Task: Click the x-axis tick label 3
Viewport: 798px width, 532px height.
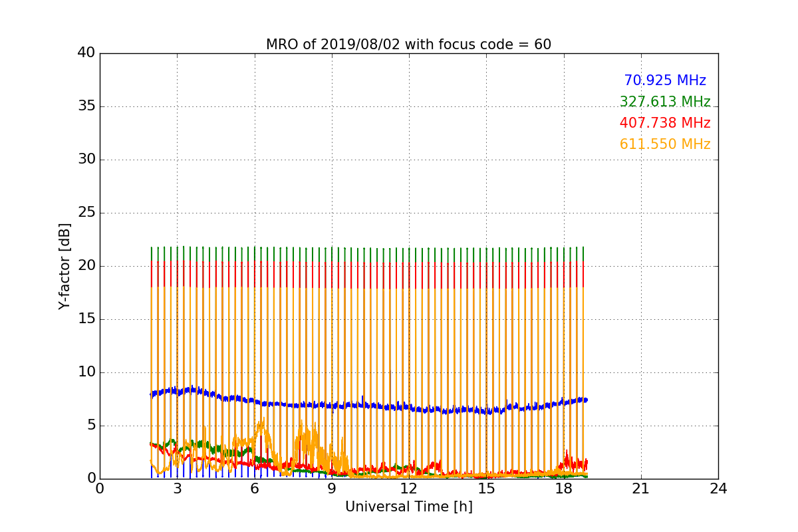Action: 177,489
